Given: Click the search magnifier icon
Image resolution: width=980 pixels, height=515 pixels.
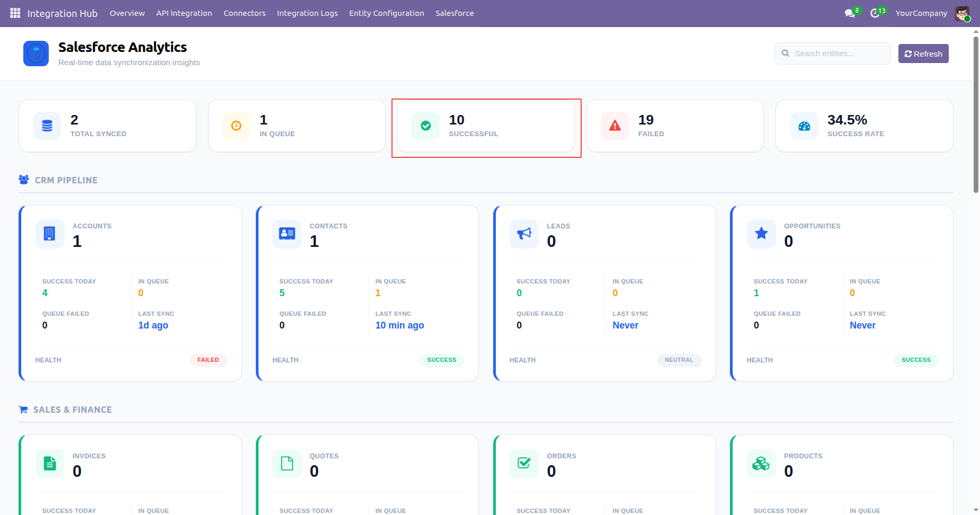Looking at the screenshot, I should (x=786, y=54).
